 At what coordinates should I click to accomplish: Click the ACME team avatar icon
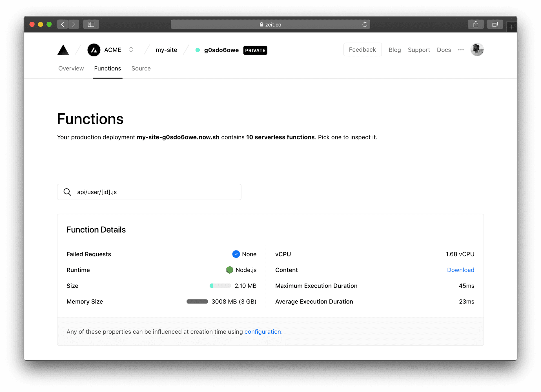94,50
